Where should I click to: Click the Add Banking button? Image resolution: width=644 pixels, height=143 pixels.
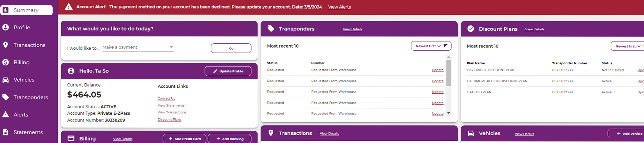coord(229,139)
